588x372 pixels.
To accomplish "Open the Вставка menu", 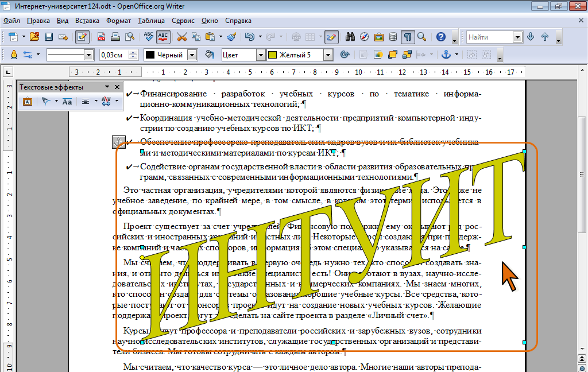I will [x=87, y=21].
